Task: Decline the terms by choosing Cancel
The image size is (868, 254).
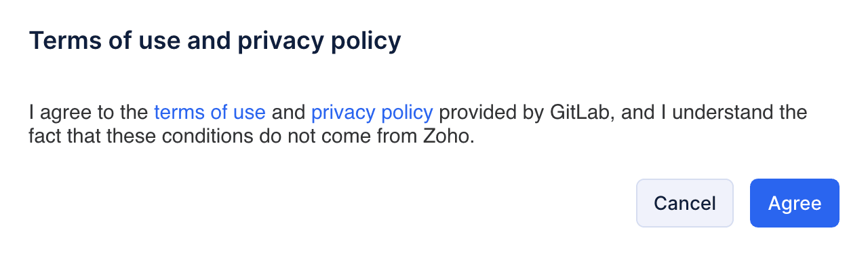Action: [684, 203]
